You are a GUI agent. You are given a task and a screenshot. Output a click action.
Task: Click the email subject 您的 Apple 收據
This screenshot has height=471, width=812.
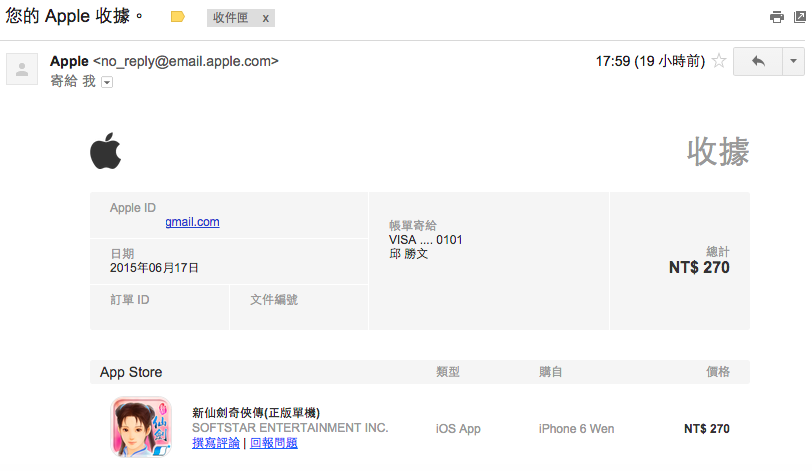pyautogui.click(x=75, y=17)
